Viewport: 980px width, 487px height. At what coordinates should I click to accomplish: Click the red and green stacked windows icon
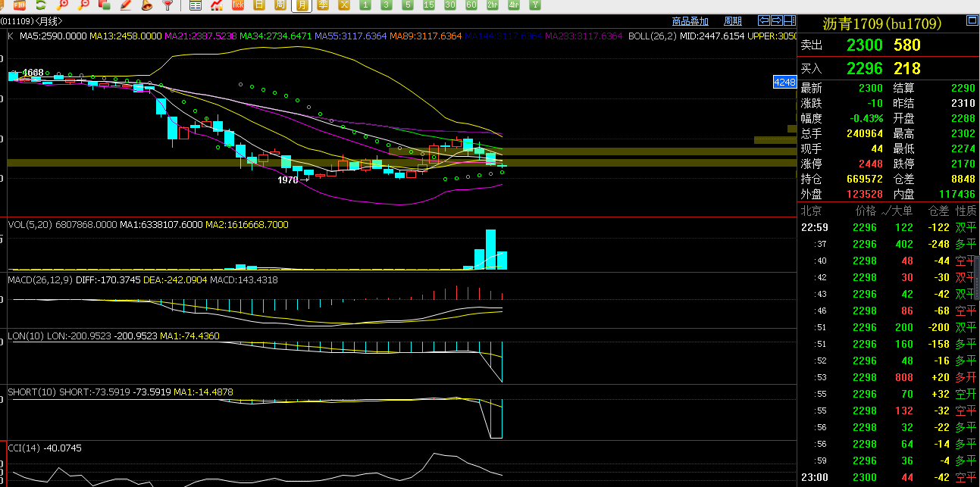pyautogui.click(x=105, y=5)
